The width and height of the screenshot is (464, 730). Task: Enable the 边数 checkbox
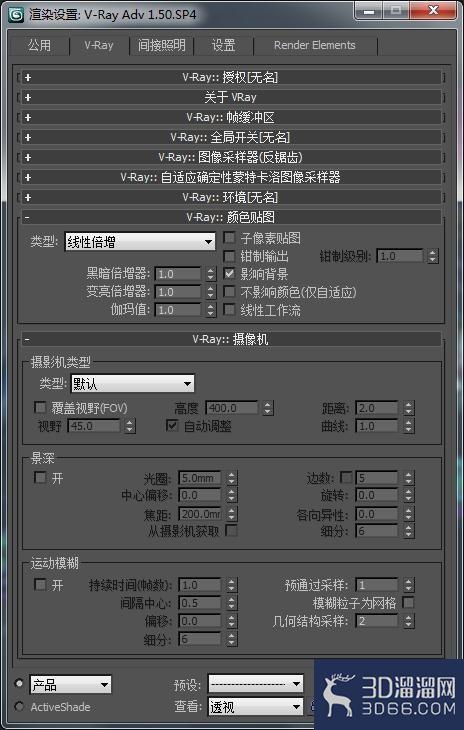click(x=346, y=477)
